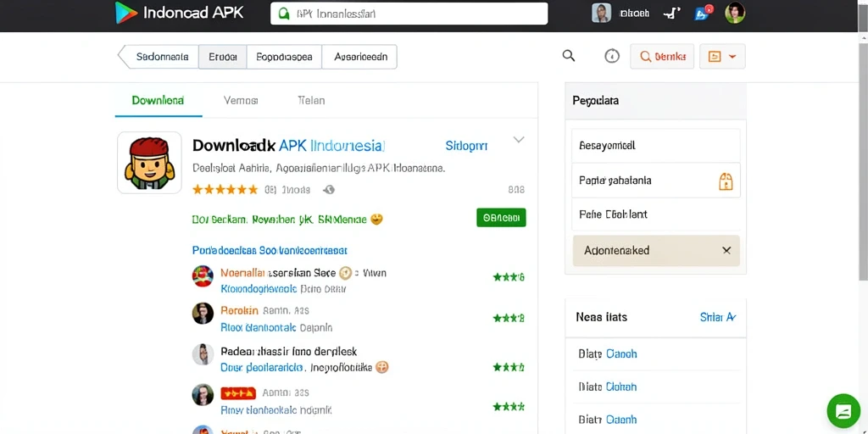The width and height of the screenshot is (868, 434).
Task: Click green stars of 'Noenallai' review
Action: tap(509, 277)
